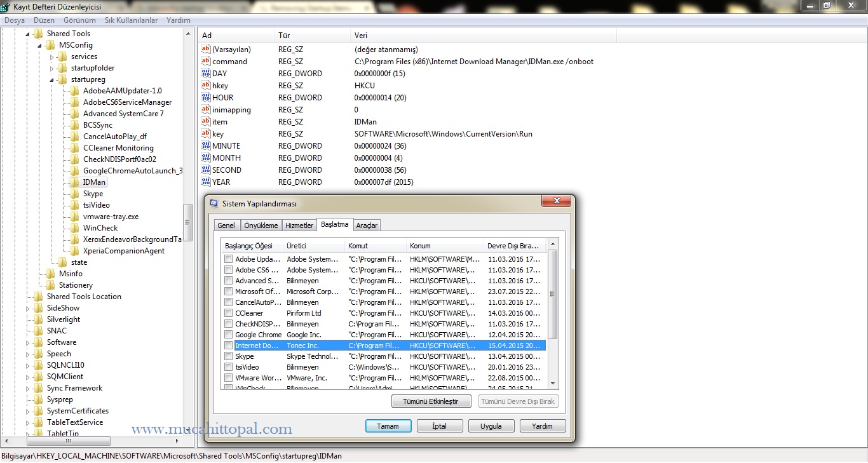Image resolution: width=868 pixels, height=463 pixels.
Task: Click the string value icon for command
Action: click(206, 61)
